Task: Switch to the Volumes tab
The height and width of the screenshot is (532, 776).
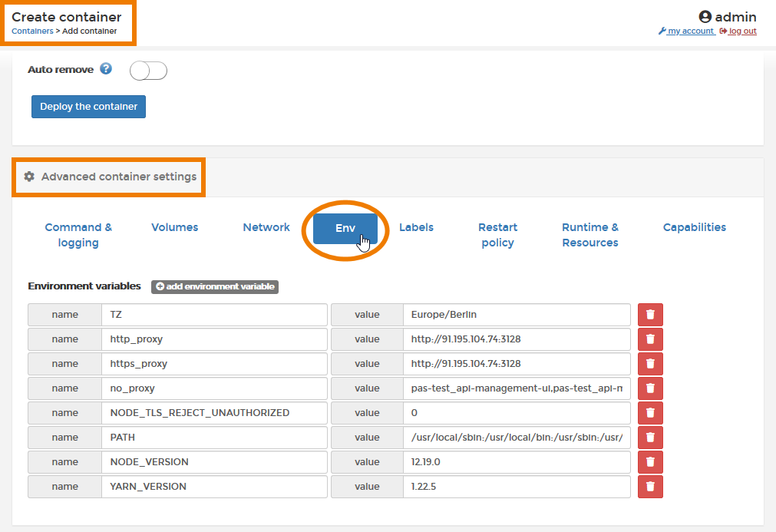Action: 175,227
